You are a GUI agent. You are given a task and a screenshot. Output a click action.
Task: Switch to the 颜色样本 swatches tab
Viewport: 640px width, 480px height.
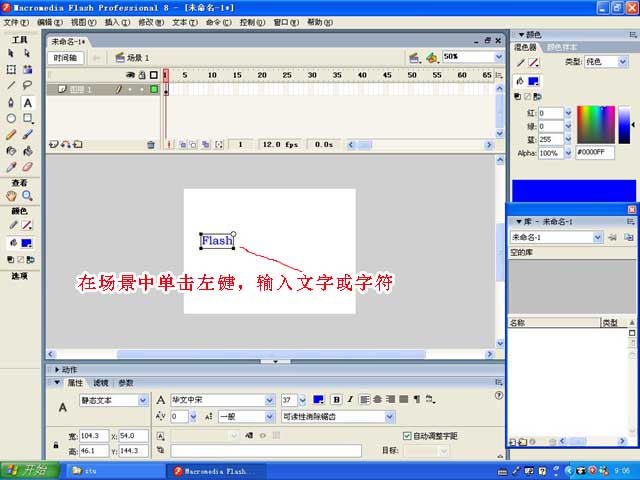pos(563,47)
